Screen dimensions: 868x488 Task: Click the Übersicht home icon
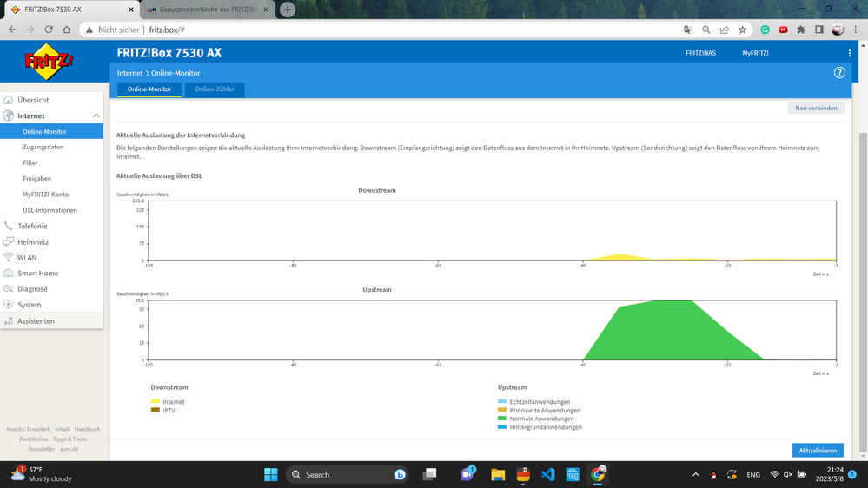point(9,100)
